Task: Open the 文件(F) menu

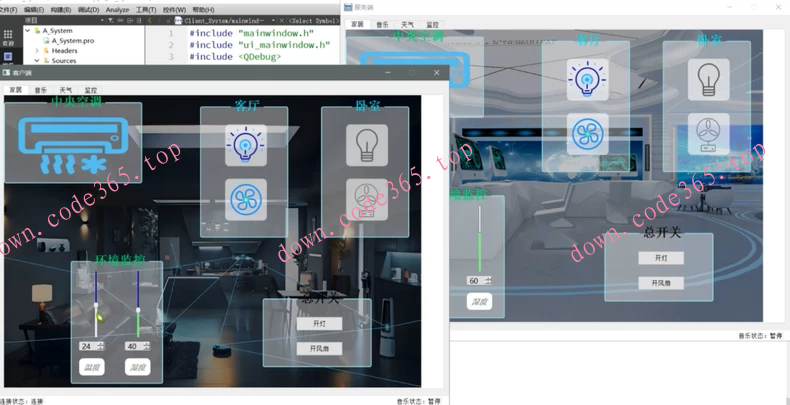Action: (x=8, y=10)
